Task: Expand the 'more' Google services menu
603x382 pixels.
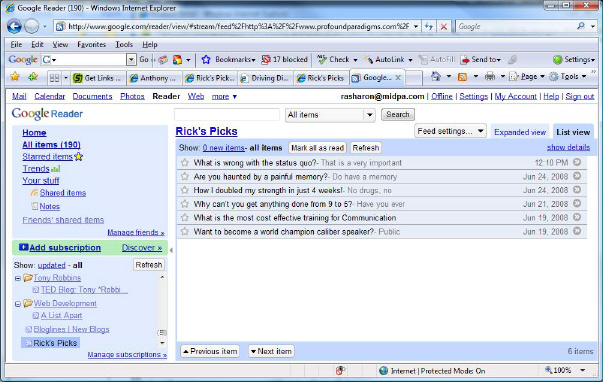Action: 224,97
